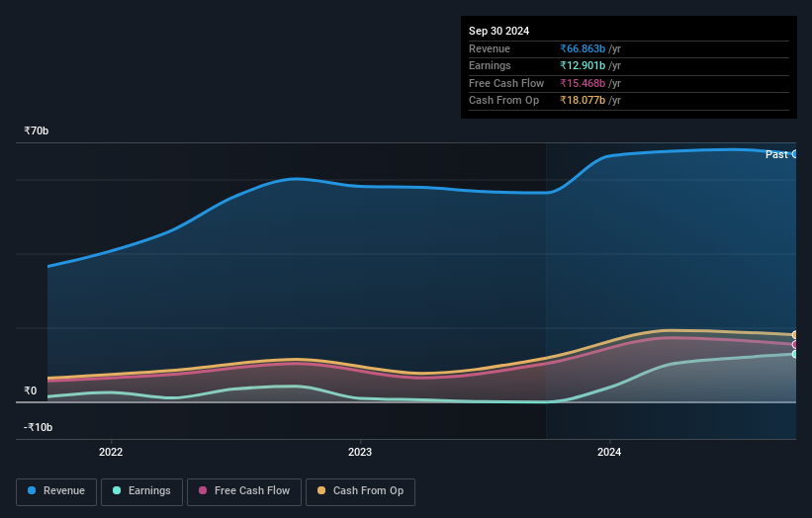Click the Sep 30 2024 tooltip date

[x=498, y=31]
